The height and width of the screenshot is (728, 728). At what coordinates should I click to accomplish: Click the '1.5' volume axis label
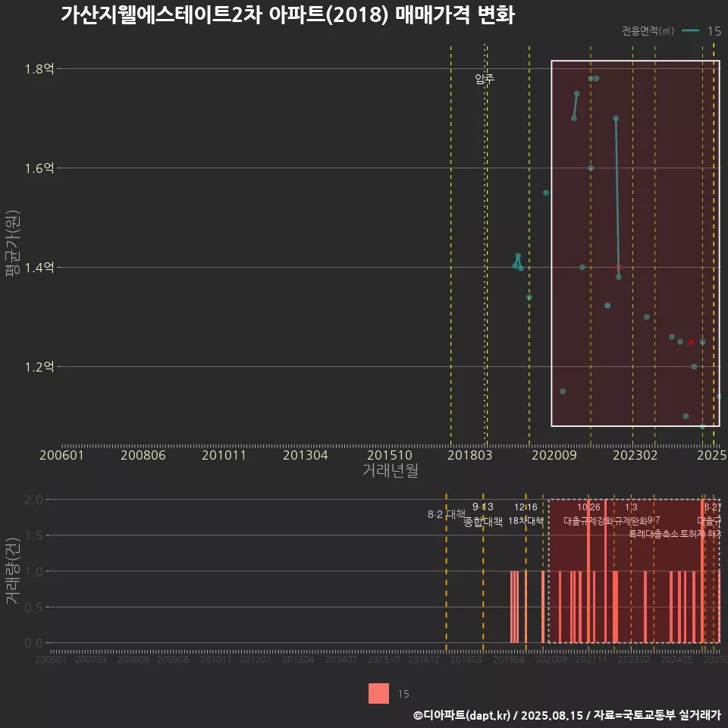[33, 536]
